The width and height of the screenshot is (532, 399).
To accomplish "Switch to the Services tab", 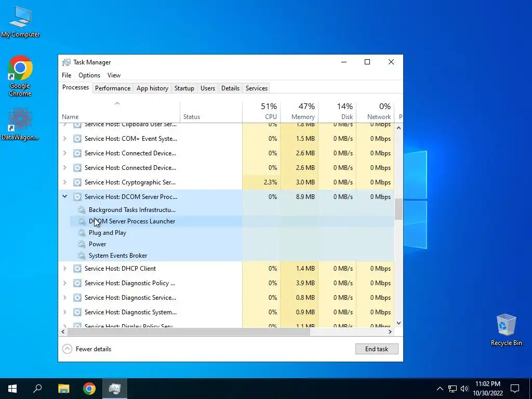I will pos(257,88).
